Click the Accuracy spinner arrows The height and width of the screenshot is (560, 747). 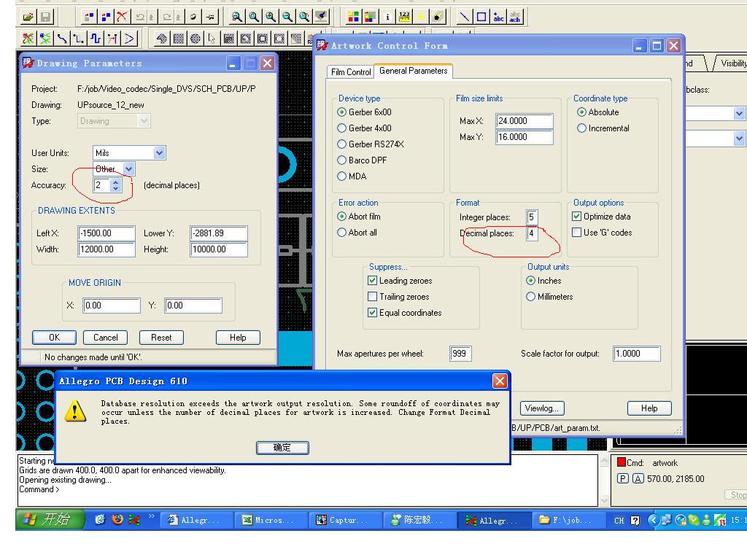click(115, 185)
